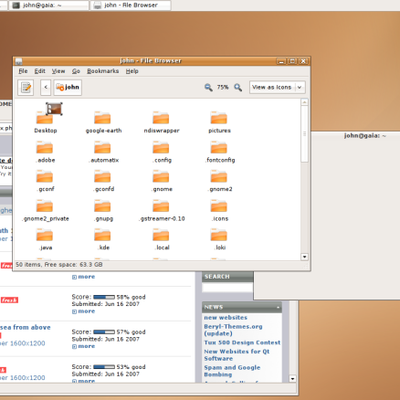This screenshot has width=400, height=400.
Task: Click more link under 58% good score
Action: 84,311
